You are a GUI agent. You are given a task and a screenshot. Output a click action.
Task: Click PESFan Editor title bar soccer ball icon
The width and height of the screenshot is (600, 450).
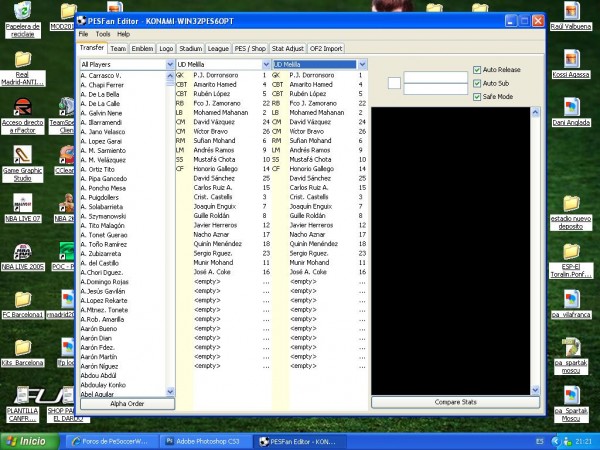tap(82, 20)
